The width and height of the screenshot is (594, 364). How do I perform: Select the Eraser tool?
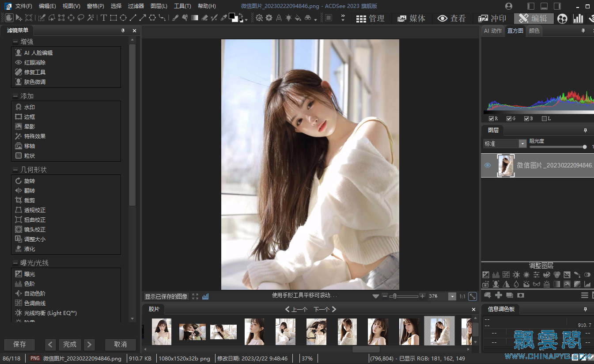204,18
